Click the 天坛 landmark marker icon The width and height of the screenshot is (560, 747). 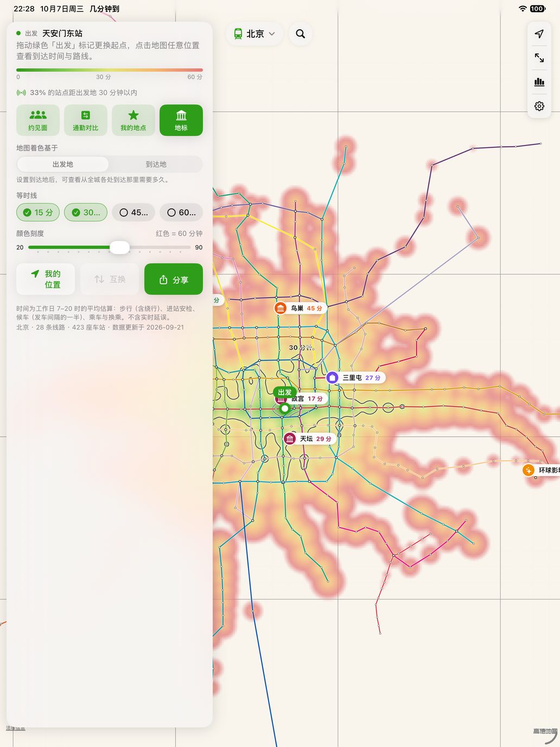click(290, 439)
